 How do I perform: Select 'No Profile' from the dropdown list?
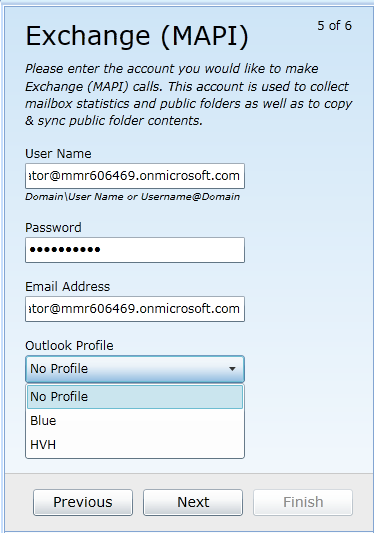coord(135,397)
